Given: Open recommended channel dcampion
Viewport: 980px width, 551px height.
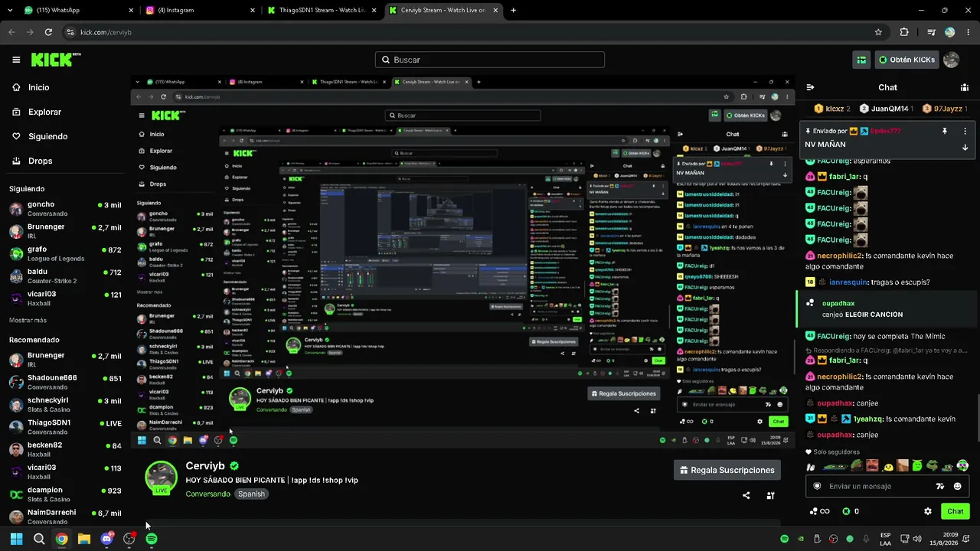Looking at the screenshot, I should (x=64, y=494).
